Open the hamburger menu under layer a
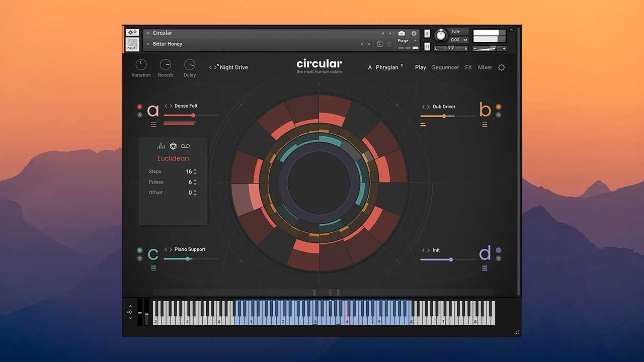Image resolution: width=644 pixels, height=362 pixels. pos(153,125)
